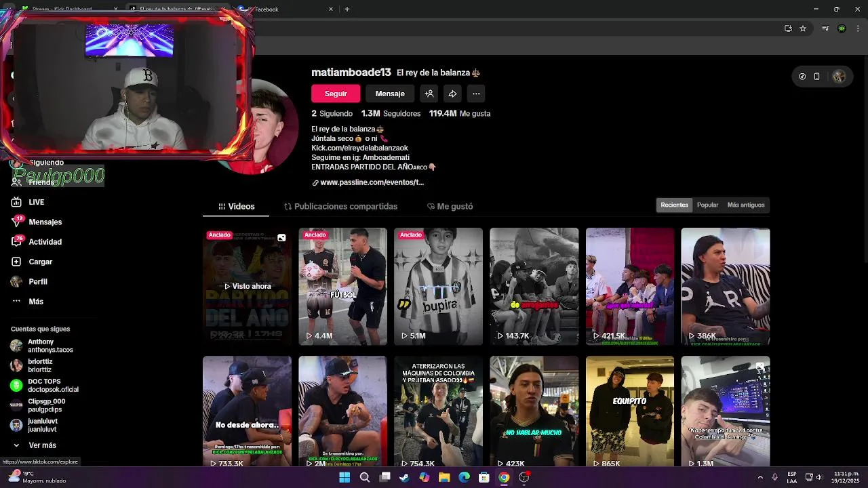The image size is (868, 488).
Task: Open the Chrome three-dot menu
Action: click(859, 28)
